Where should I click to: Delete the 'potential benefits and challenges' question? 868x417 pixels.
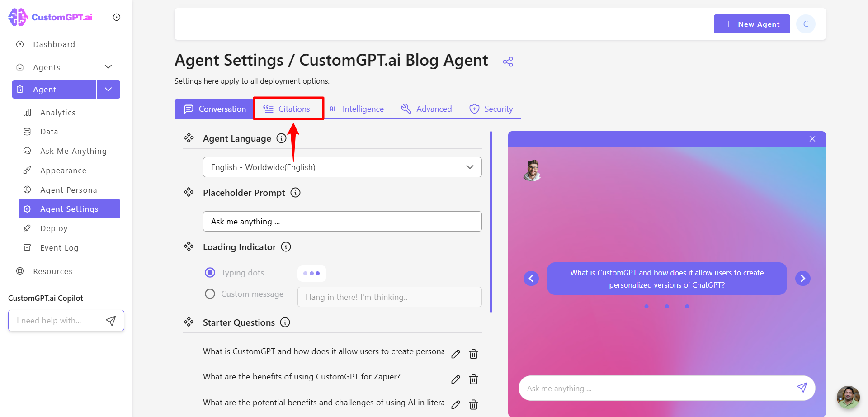[x=473, y=405]
